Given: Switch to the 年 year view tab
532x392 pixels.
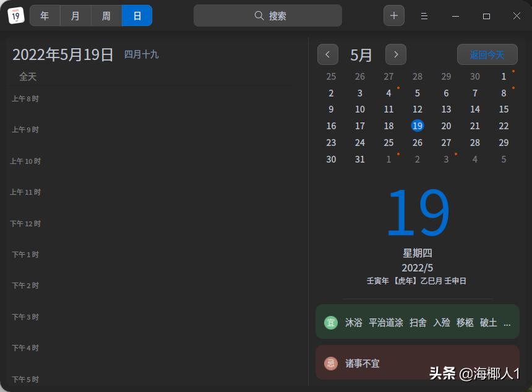Looking at the screenshot, I should point(44,15).
